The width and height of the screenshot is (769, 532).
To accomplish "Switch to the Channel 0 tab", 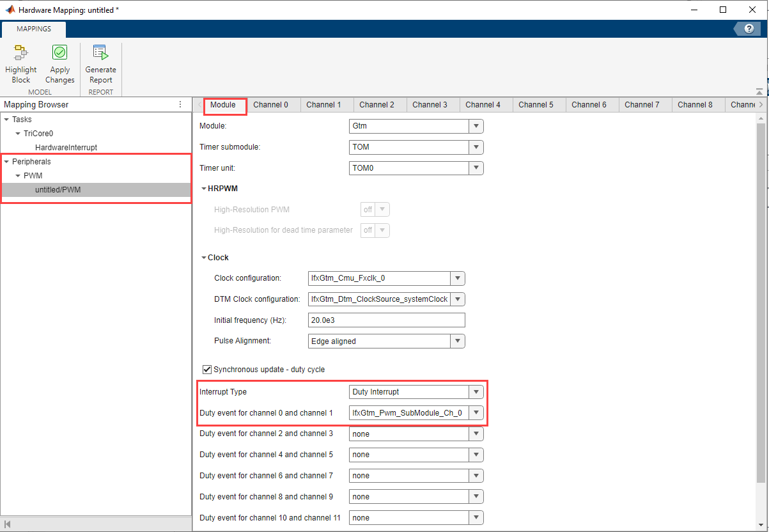I will (270, 105).
